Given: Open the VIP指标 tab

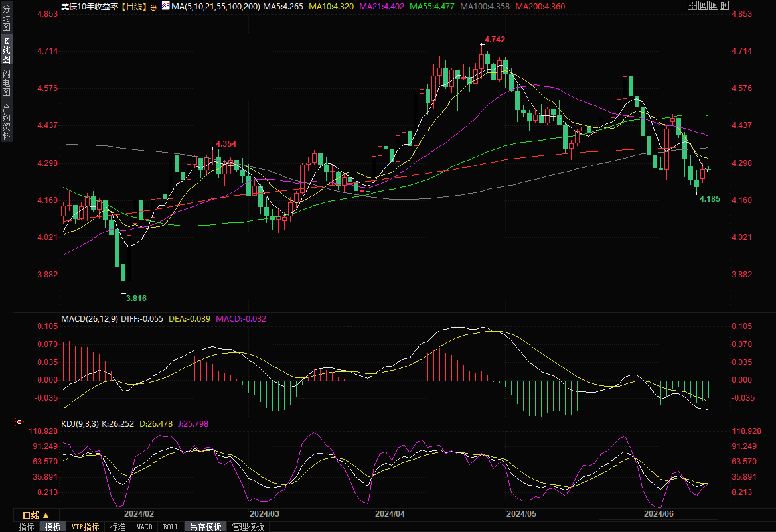Looking at the screenshot, I should tap(85, 527).
